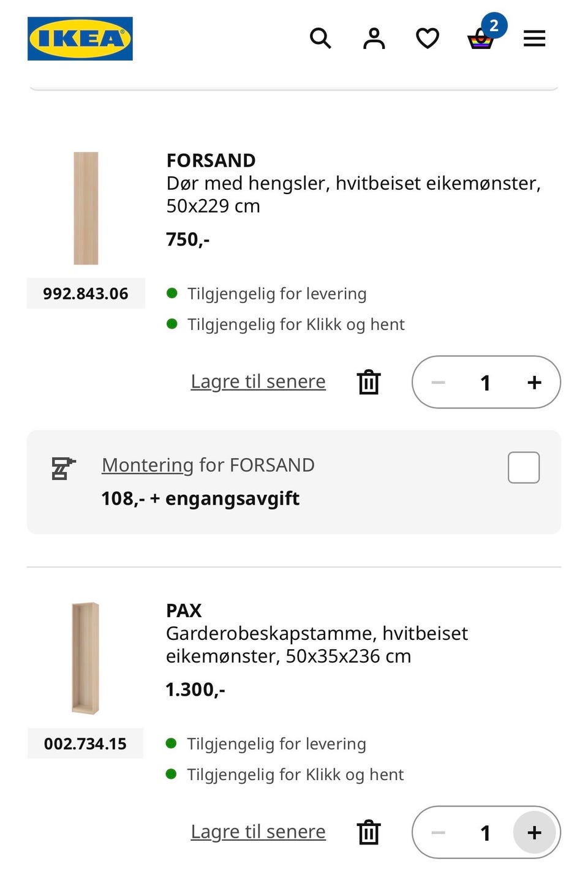Open the search magnifier icon
588x883 pixels.
320,39
